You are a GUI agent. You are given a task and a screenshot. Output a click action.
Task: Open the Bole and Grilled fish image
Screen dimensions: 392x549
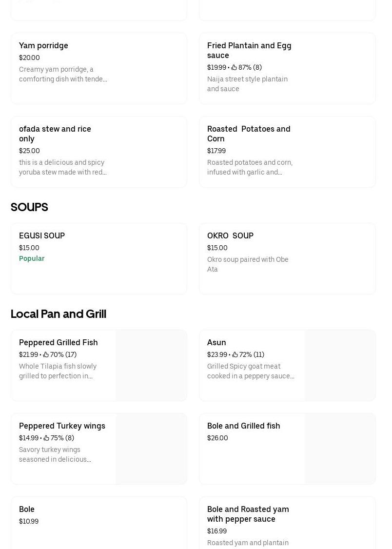click(340, 449)
